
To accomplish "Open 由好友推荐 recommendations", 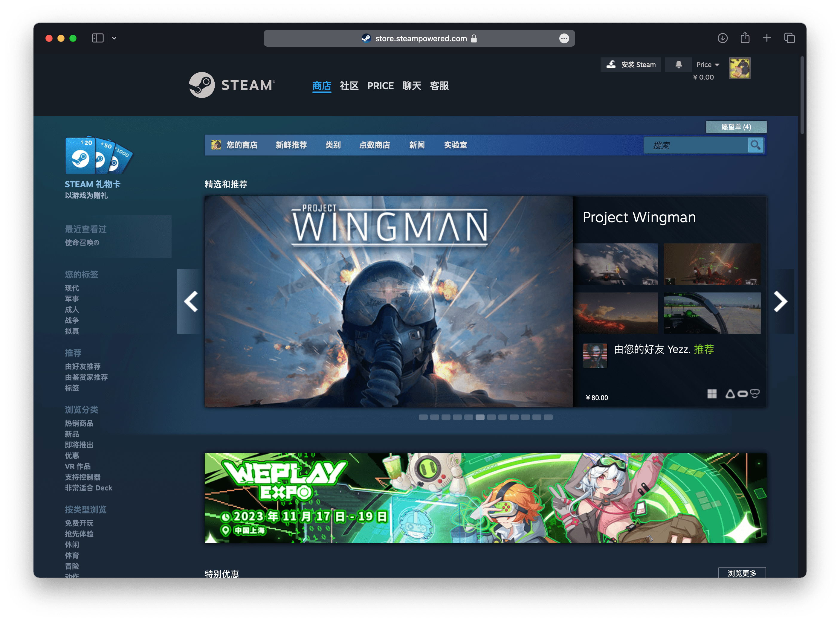I will coord(83,366).
